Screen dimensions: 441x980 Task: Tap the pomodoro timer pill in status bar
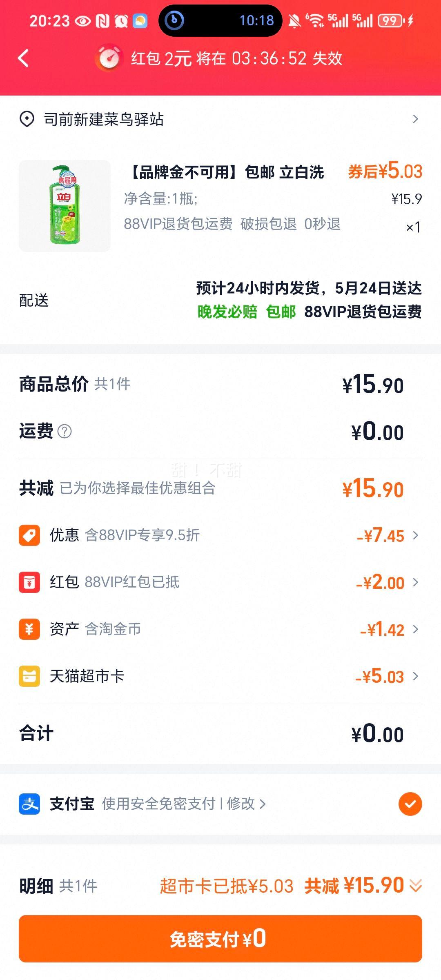pos(220,20)
